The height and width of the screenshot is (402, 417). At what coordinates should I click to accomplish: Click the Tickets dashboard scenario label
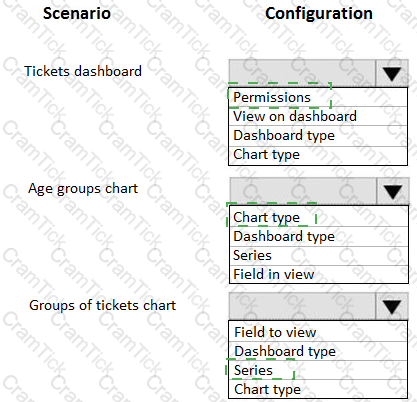click(x=83, y=71)
